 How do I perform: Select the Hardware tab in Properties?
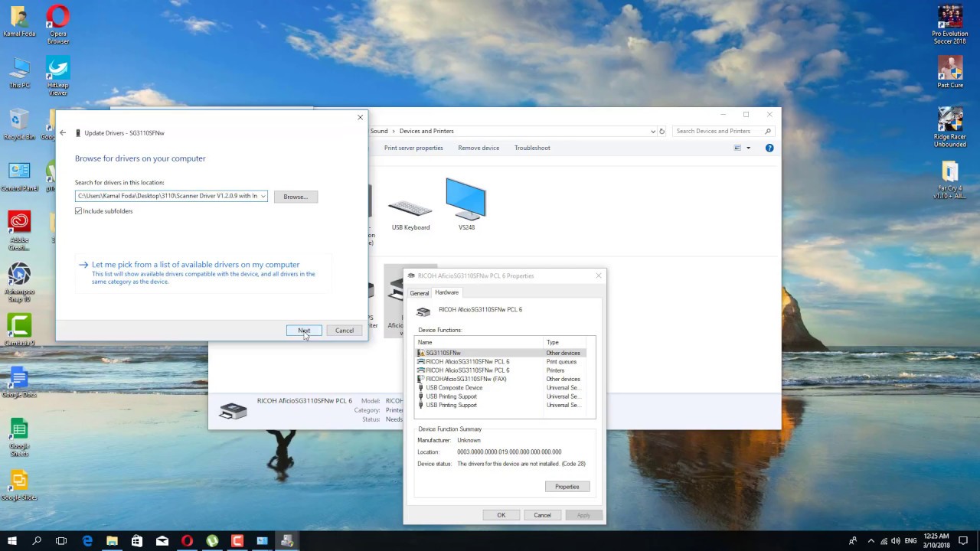click(446, 292)
